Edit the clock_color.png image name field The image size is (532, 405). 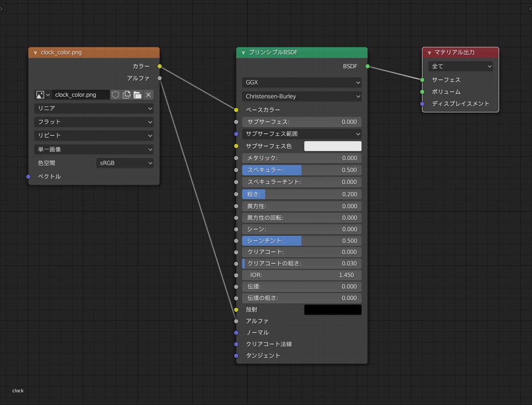(x=81, y=95)
